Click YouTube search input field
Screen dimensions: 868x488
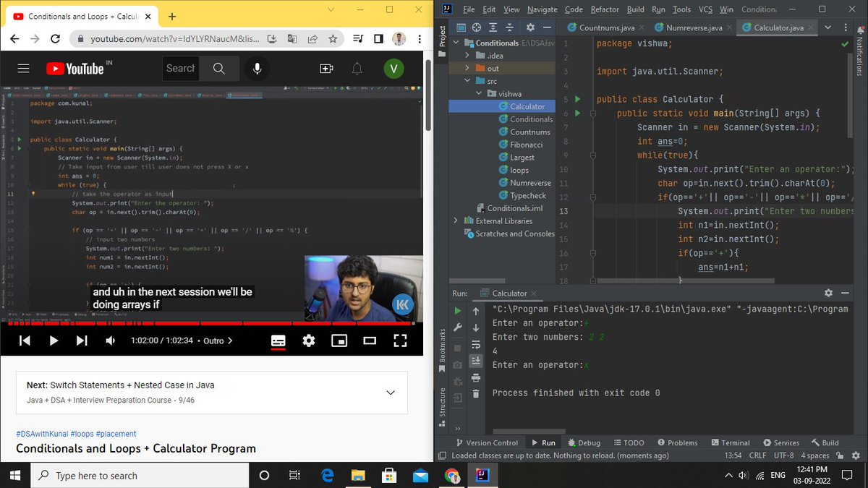tap(182, 69)
